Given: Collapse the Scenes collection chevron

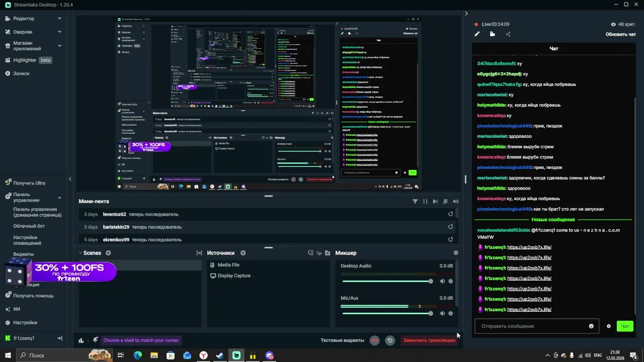Looking at the screenshot, I should tap(80, 253).
